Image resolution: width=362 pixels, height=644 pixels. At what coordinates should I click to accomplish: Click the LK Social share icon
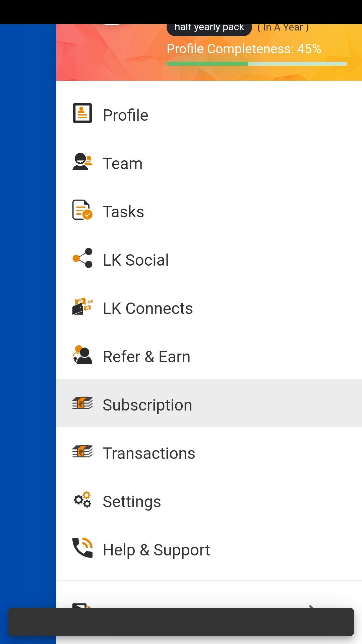(x=82, y=258)
